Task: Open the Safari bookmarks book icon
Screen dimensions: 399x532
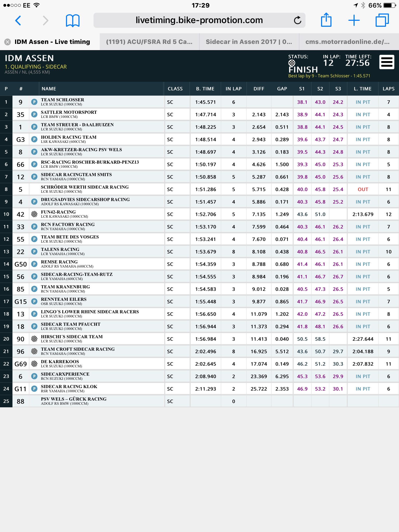Action: pyautogui.click(x=73, y=21)
